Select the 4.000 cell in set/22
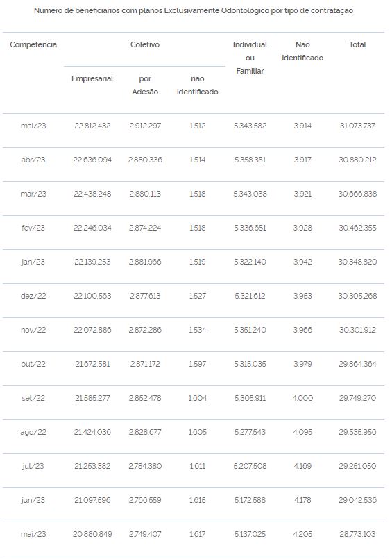The height and width of the screenshot is (559, 392). (302, 398)
